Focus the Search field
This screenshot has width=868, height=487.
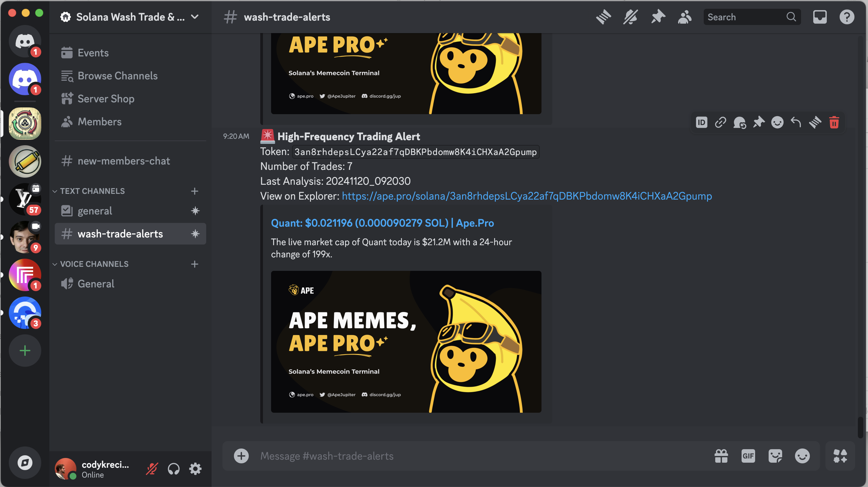pyautogui.click(x=752, y=17)
